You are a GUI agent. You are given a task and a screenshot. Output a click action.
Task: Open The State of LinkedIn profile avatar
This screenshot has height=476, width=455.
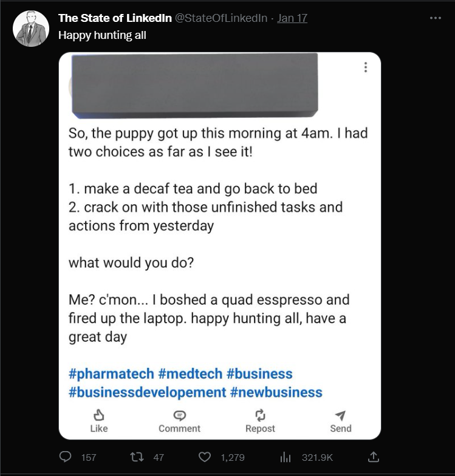pyautogui.click(x=30, y=29)
